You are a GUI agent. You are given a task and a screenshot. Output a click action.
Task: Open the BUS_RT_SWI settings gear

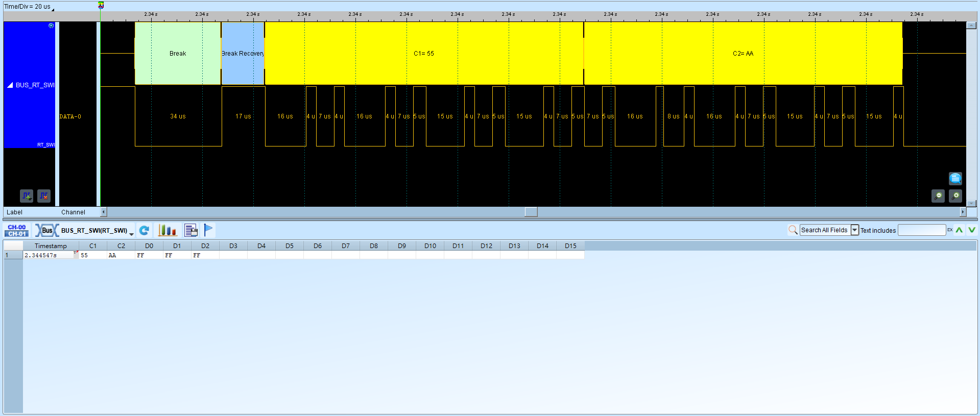51,26
